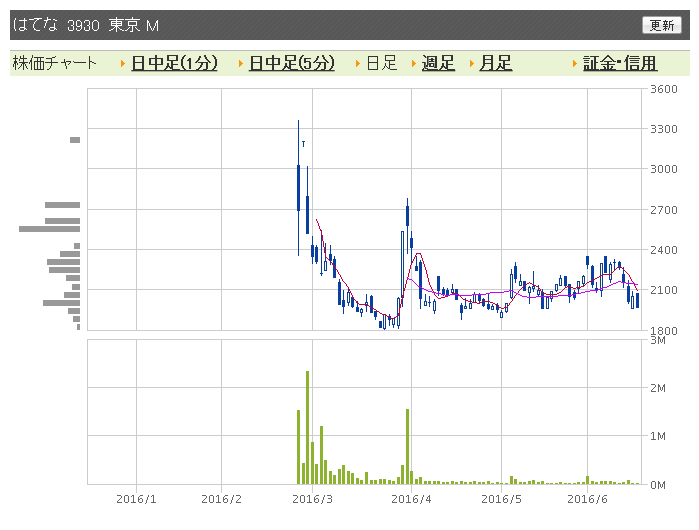This screenshot has height=530, width=699.
Task: Click orange arrow before 月足
Action: pos(472,64)
